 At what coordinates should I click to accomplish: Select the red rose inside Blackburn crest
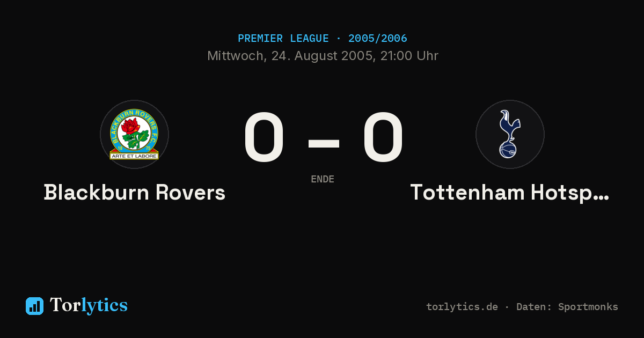click(130, 127)
